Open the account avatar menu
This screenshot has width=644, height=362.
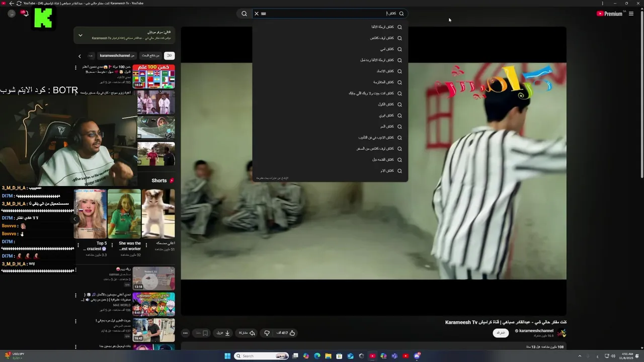click(x=12, y=14)
